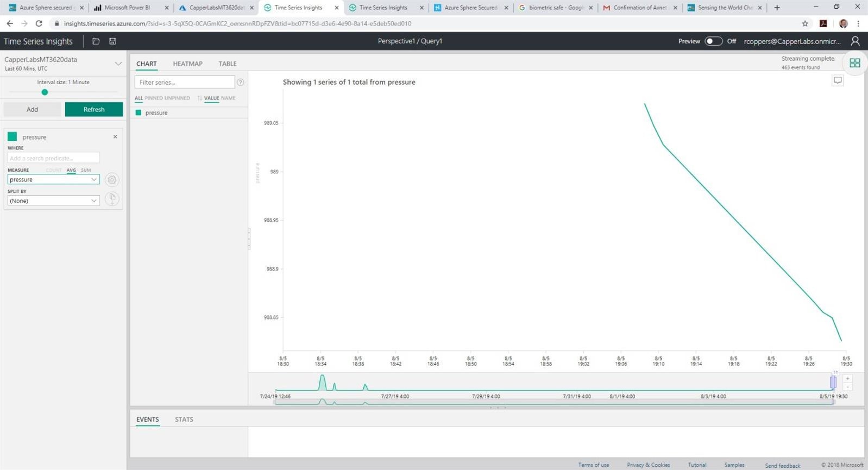The width and height of the screenshot is (868, 470).
Task: Open the STATS tab
Action: click(x=184, y=419)
